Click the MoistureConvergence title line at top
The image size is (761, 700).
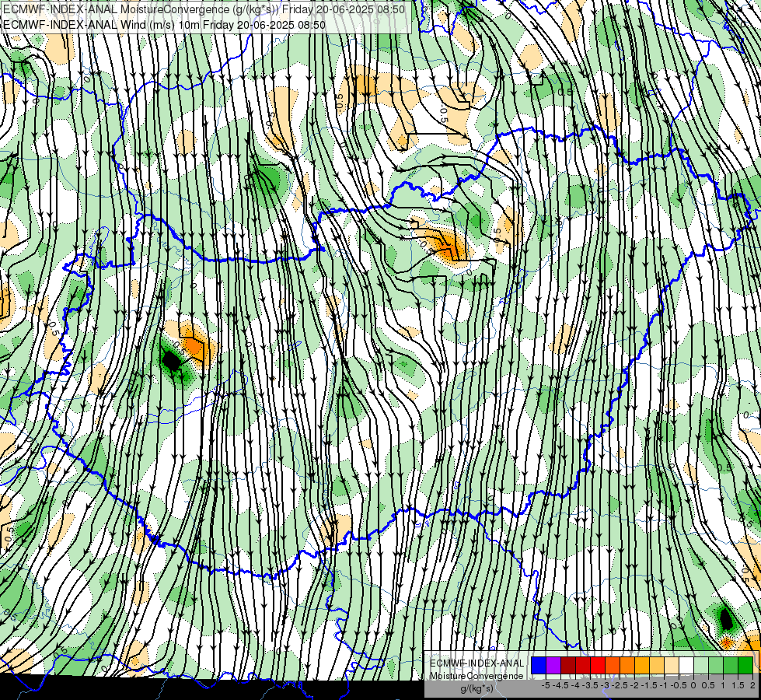pos(204,9)
